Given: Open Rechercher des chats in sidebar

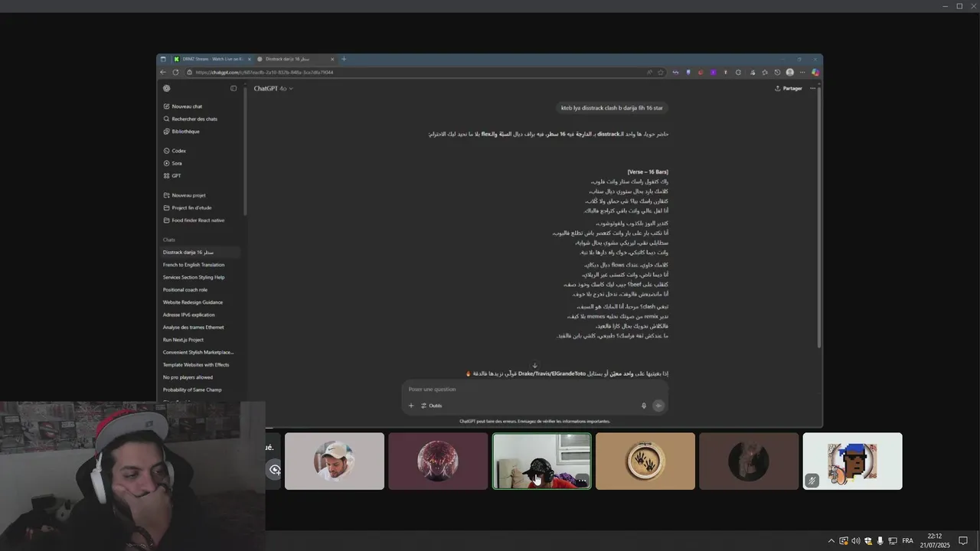Looking at the screenshot, I should [x=190, y=119].
